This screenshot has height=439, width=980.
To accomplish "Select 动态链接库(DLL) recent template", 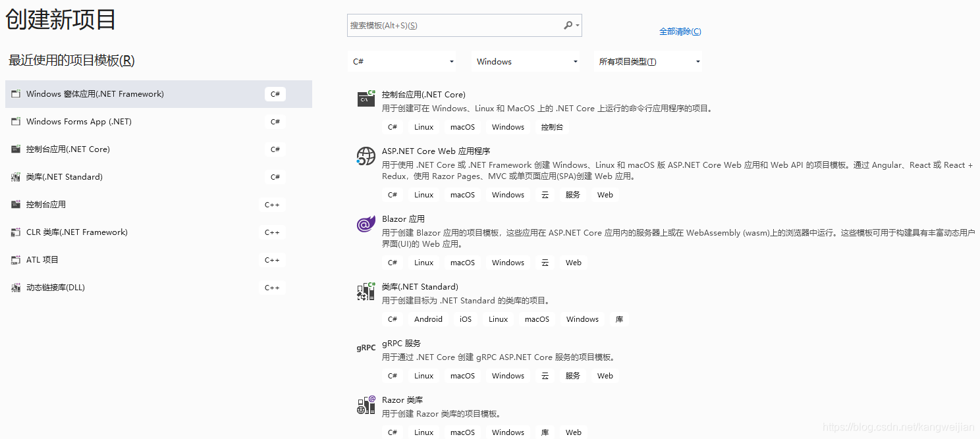I will 159,288.
